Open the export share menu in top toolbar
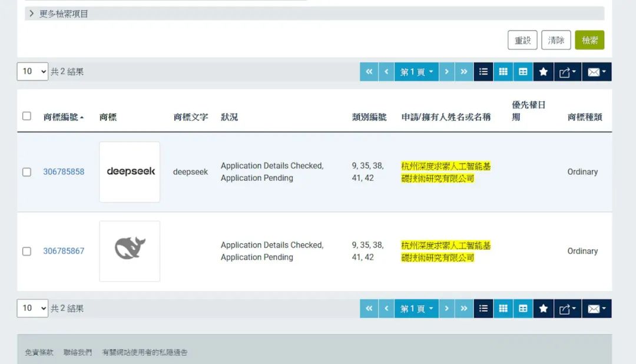Screen dimensions: 636x364 pos(568,72)
